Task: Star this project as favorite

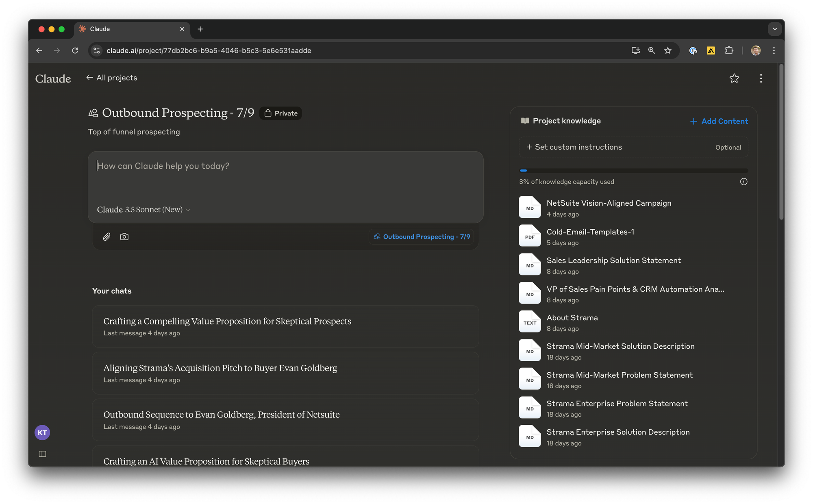Action: 734,78
